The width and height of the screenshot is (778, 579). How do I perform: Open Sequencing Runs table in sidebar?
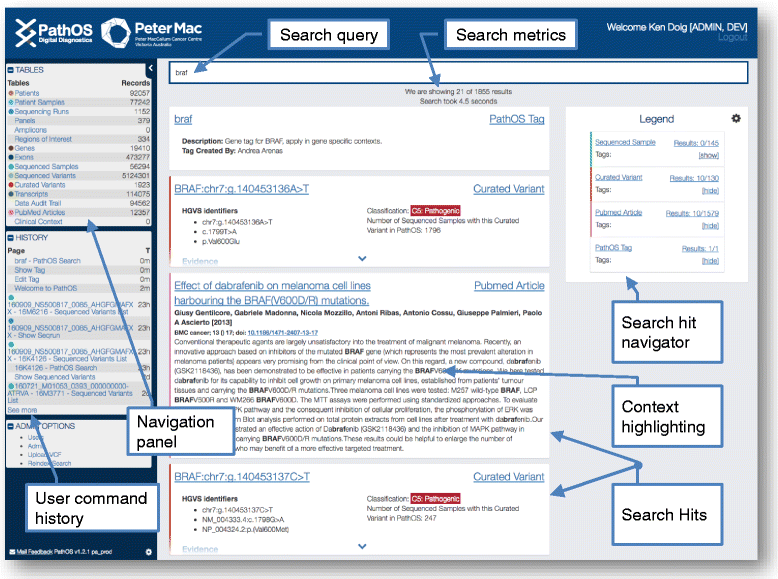[42, 112]
